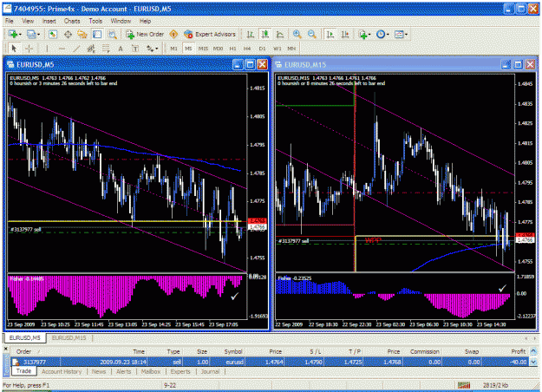Viewport: 542px width, 392px height.
Task: Select the Equidistant Channel tool
Action: [91, 49]
